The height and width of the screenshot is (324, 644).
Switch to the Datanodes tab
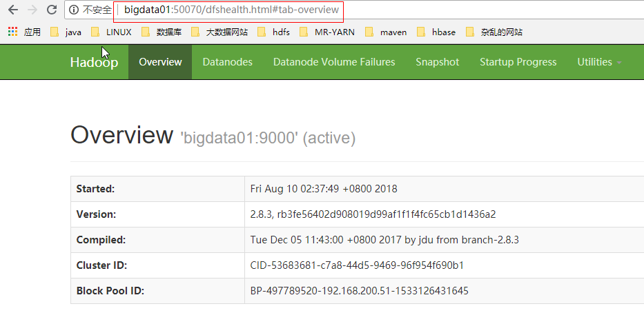228,62
